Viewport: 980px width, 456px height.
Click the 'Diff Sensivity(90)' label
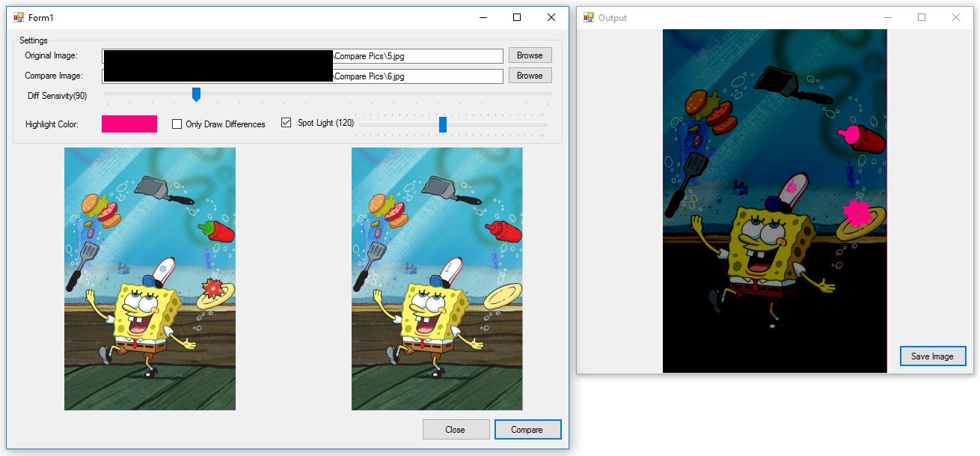coord(57,96)
